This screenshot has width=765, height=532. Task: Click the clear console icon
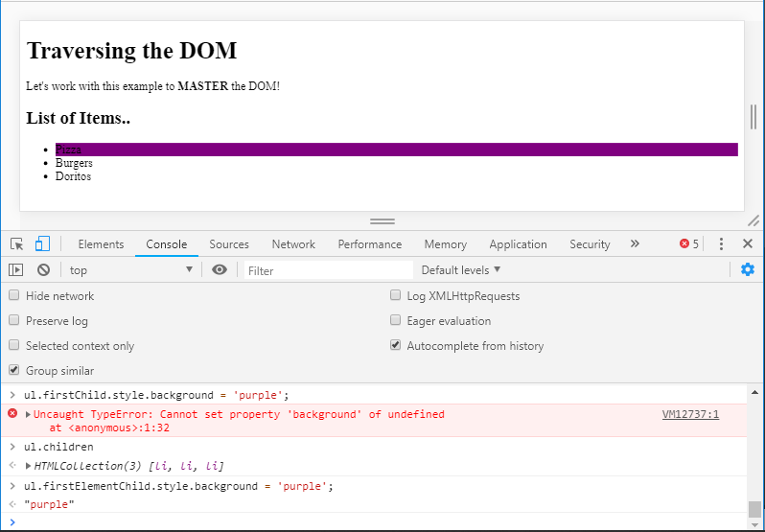[43, 270]
